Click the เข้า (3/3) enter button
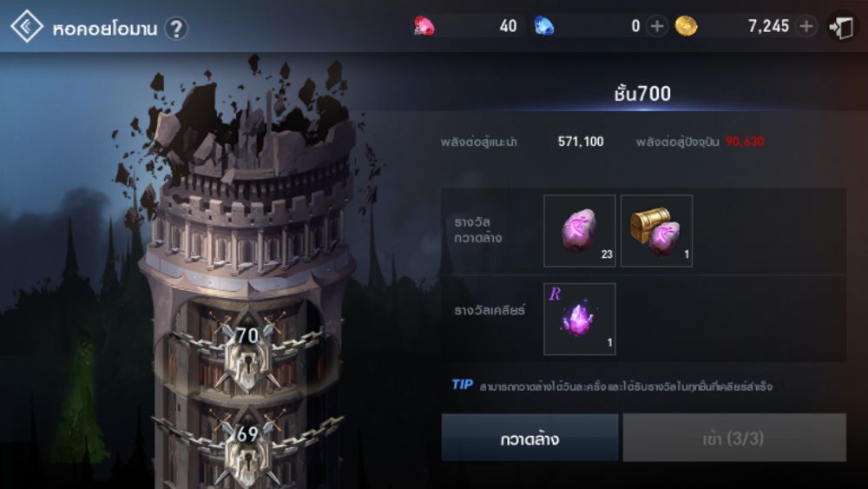This screenshot has width=868, height=489. click(734, 438)
